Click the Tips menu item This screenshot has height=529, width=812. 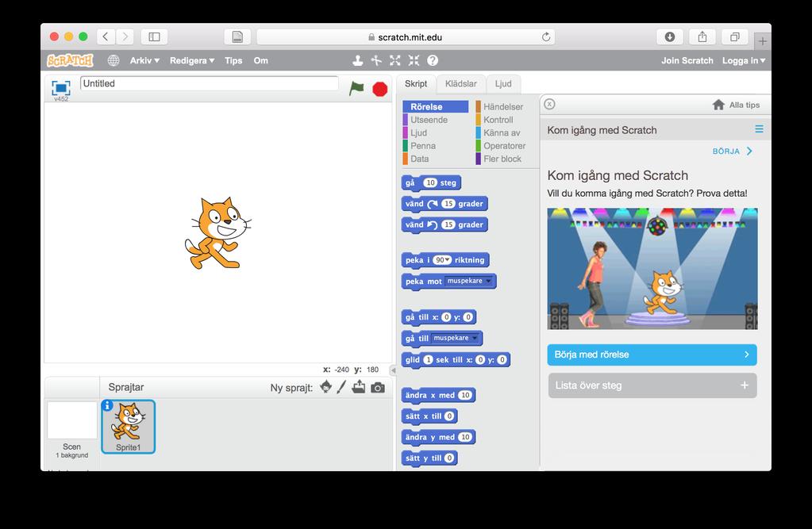coord(233,60)
